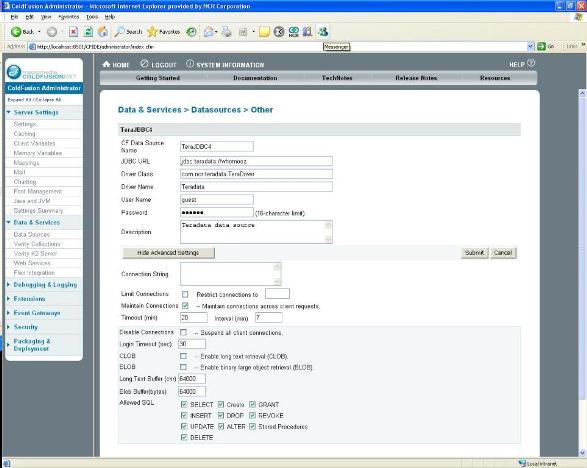587x468 pixels.
Task: Click the Help question mark icon
Action: (531, 63)
